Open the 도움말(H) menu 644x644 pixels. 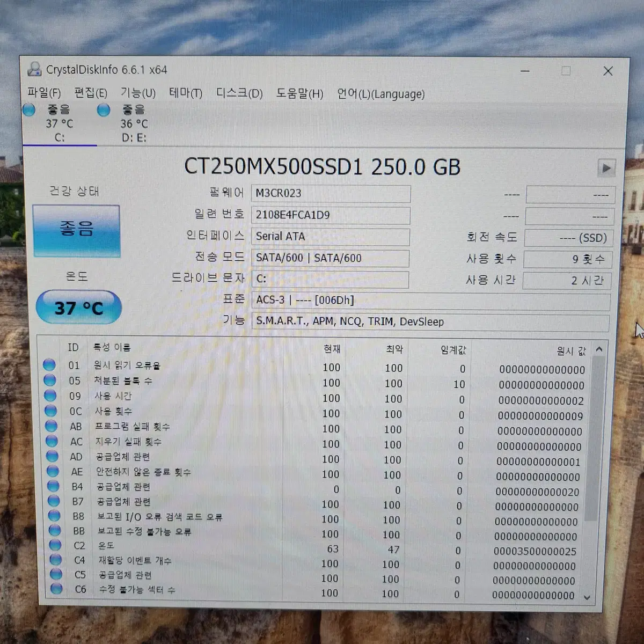click(299, 94)
